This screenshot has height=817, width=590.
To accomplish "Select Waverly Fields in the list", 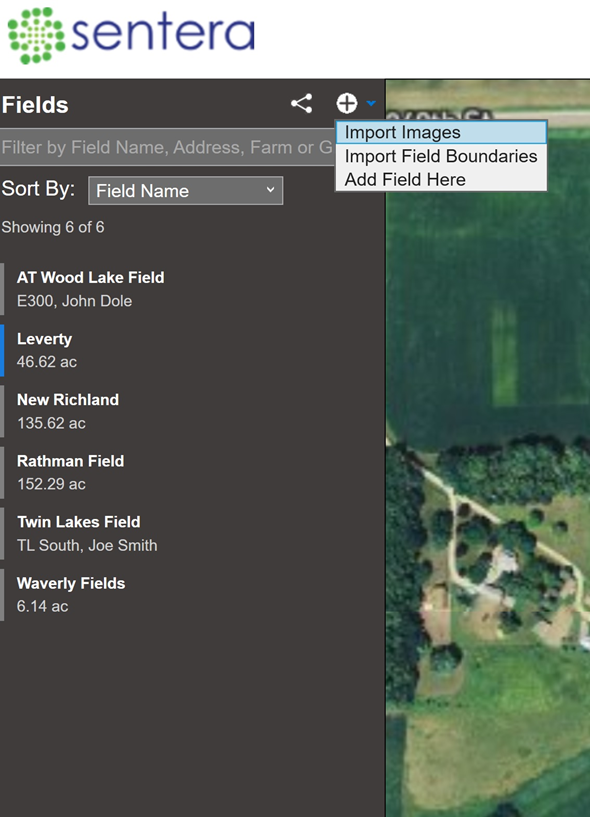I will click(193, 595).
